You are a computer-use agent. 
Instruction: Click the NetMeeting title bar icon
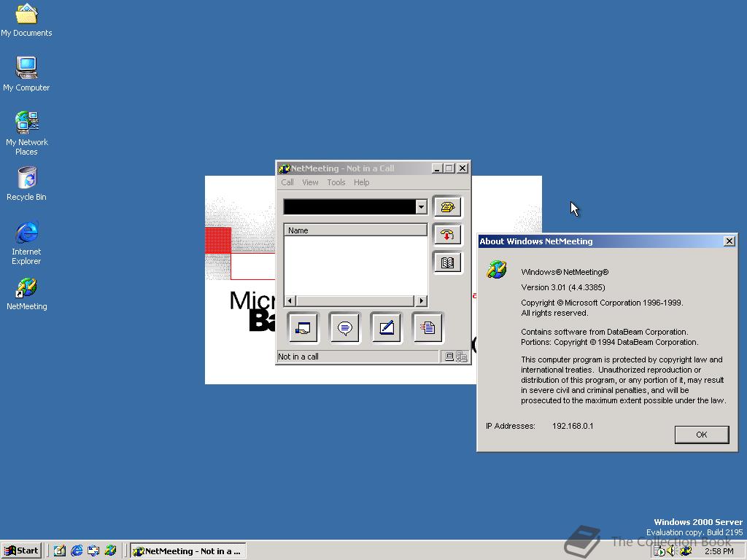pyautogui.click(x=285, y=168)
